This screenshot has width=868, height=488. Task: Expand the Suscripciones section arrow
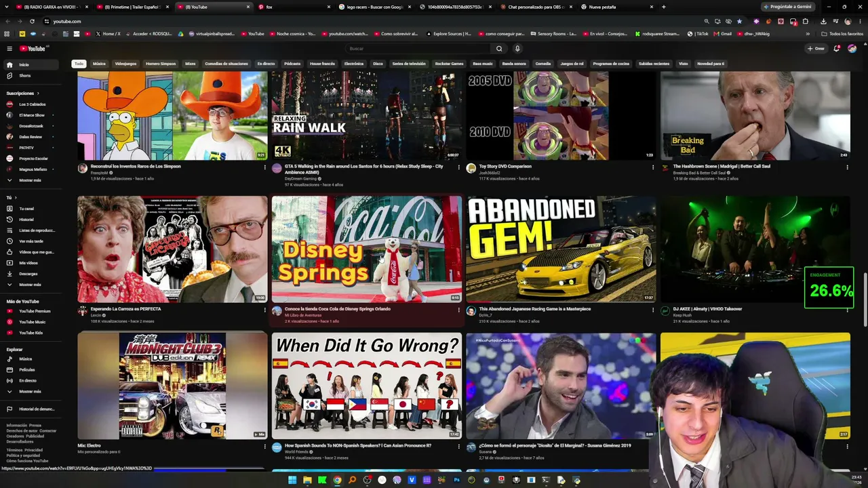pyautogui.click(x=38, y=94)
